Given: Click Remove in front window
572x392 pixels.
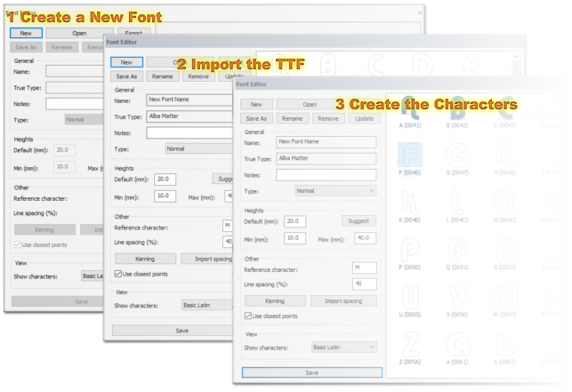Looking at the screenshot, I should pyautogui.click(x=328, y=118).
